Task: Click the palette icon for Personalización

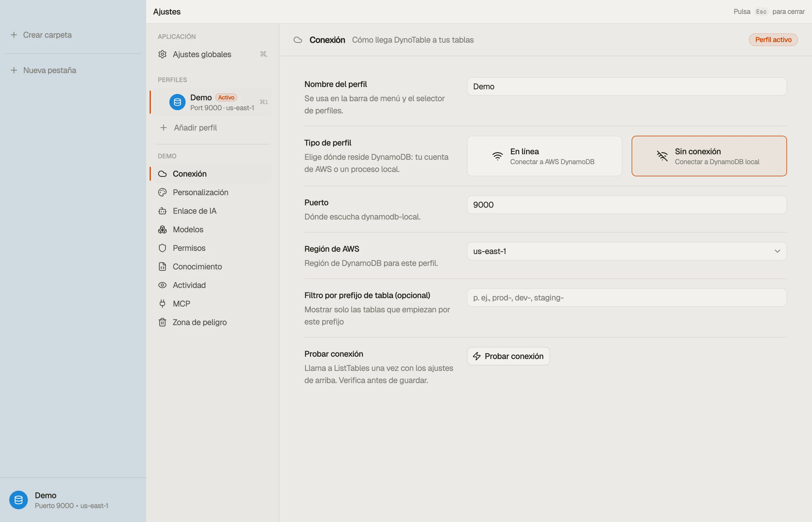Action: pyautogui.click(x=162, y=193)
